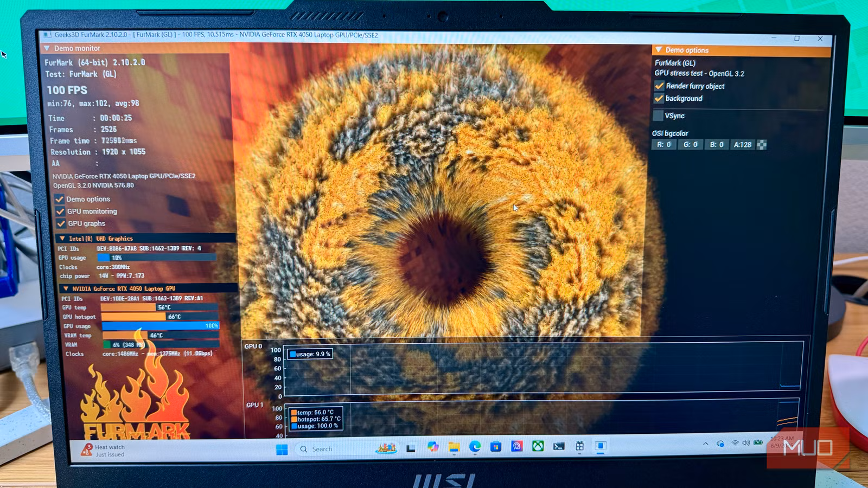Click the OpenGL 3.2.0 NVIDIA 576.80 line
868x488 pixels.
coord(93,185)
